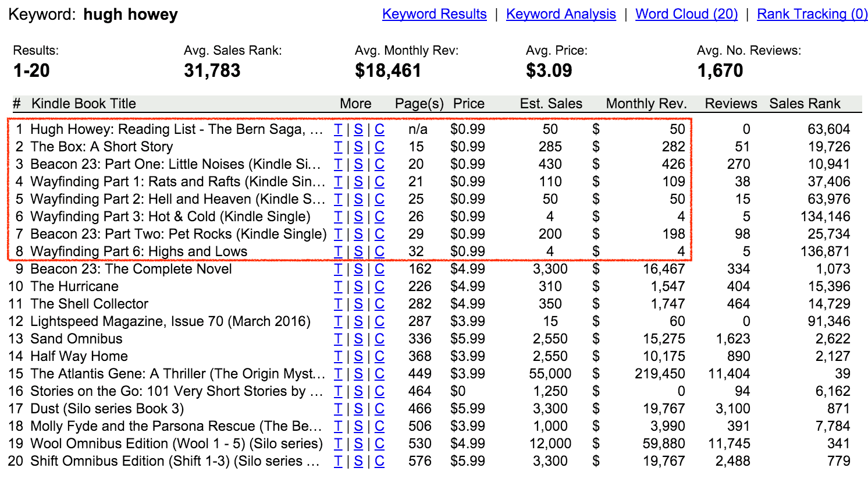Open Word Cloud (20) link
Image resolution: width=868 pixels, height=489 pixels.
coord(686,14)
